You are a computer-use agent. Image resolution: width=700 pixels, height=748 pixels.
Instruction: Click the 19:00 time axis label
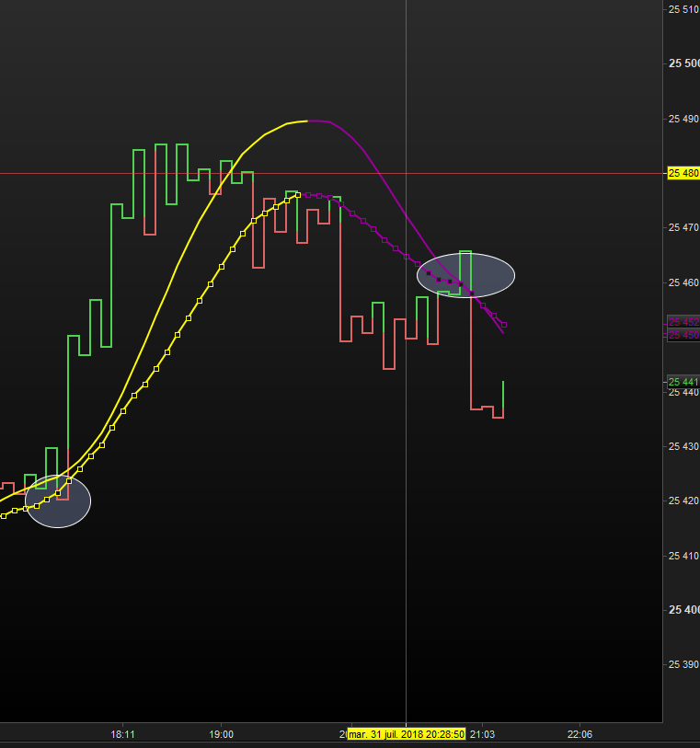(222, 734)
